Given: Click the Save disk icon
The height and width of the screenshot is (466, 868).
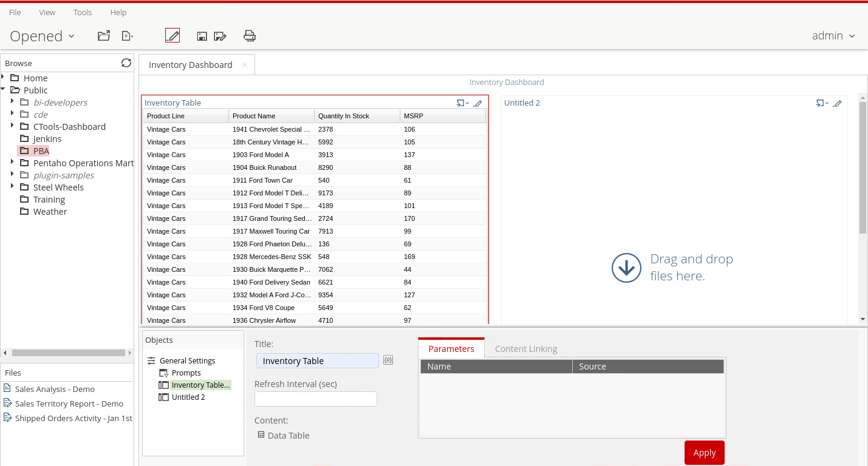Looking at the screenshot, I should click(x=202, y=36).
